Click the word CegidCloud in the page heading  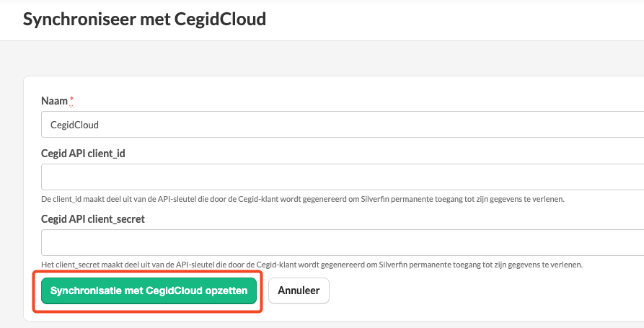point(220,19)
